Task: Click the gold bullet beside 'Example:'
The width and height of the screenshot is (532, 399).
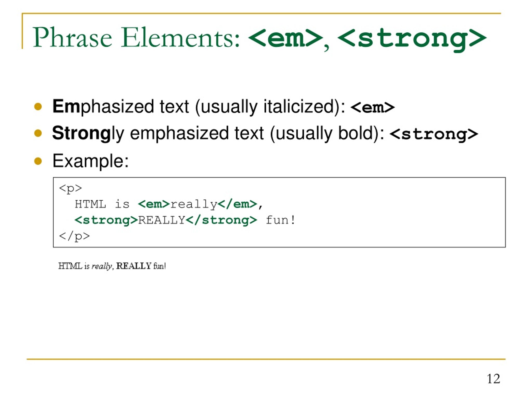Action: [x=38, y=161]
